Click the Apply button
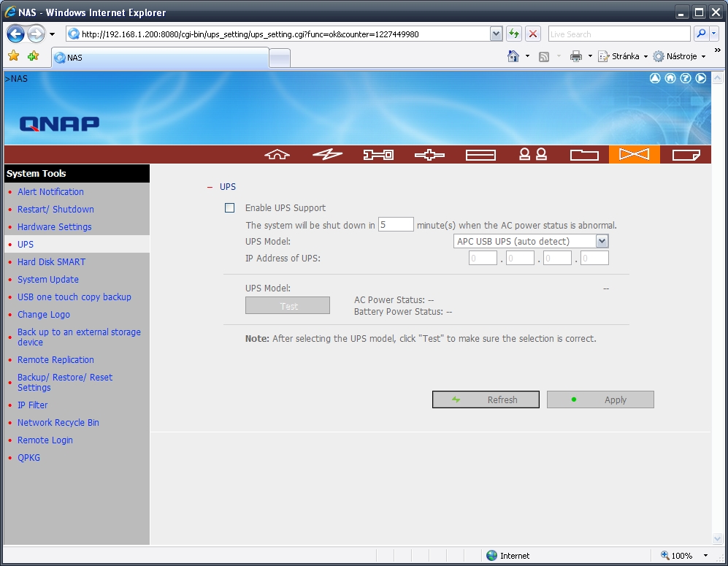 600,399
